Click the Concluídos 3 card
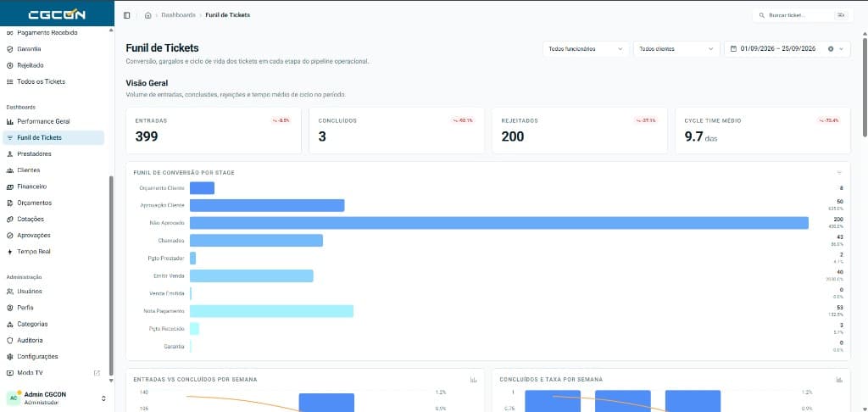The width and height of the screenshot is (868, 412). pos(397,131)
